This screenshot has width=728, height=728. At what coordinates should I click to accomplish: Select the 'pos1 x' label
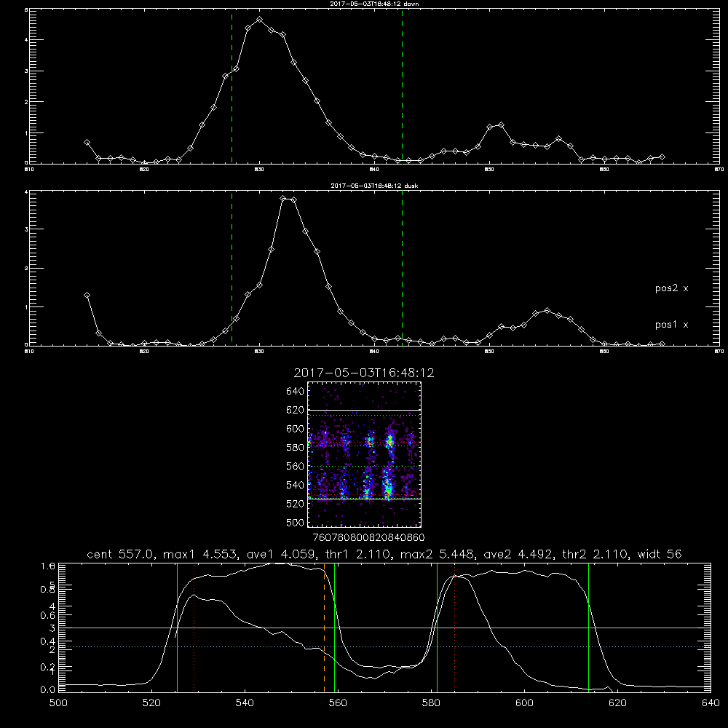click(671, 325)
